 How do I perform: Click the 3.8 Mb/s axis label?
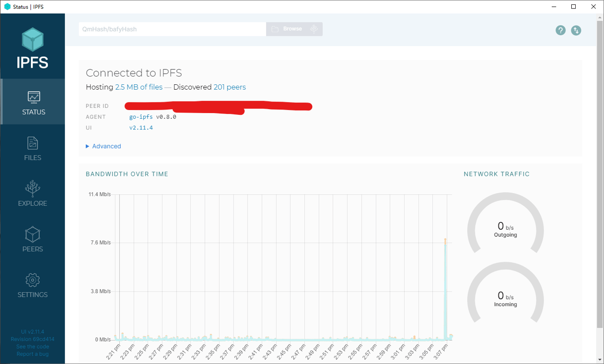point(101,291)
